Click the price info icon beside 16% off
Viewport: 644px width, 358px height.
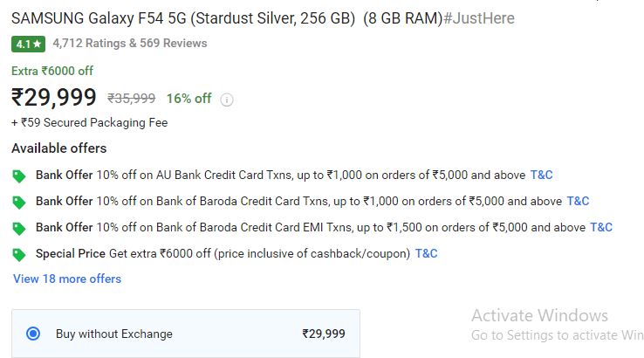point(227,100)
